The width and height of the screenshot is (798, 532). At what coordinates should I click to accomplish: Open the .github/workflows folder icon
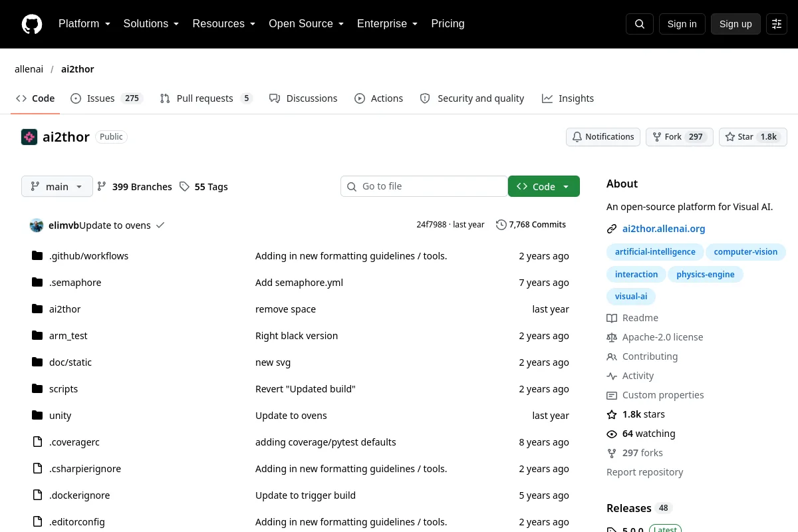[x=37, y=255]
